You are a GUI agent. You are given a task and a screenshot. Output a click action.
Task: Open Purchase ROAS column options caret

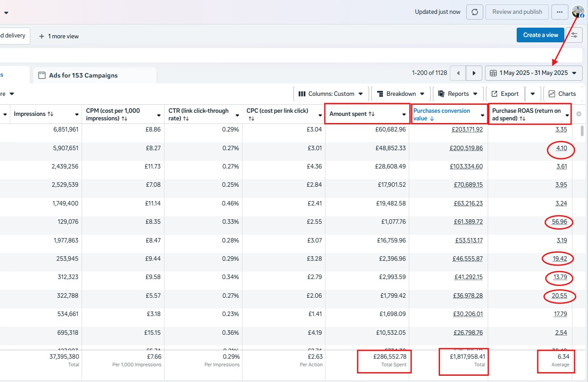tap(567, 115)
